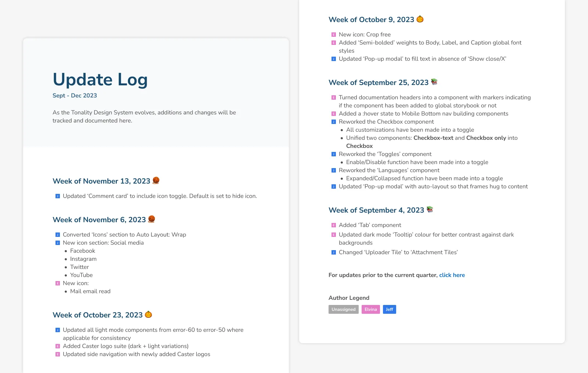
Task: Click the 'Week of November 13, 2023' heading
Action: pyautogui.click(x=102, y=181)
